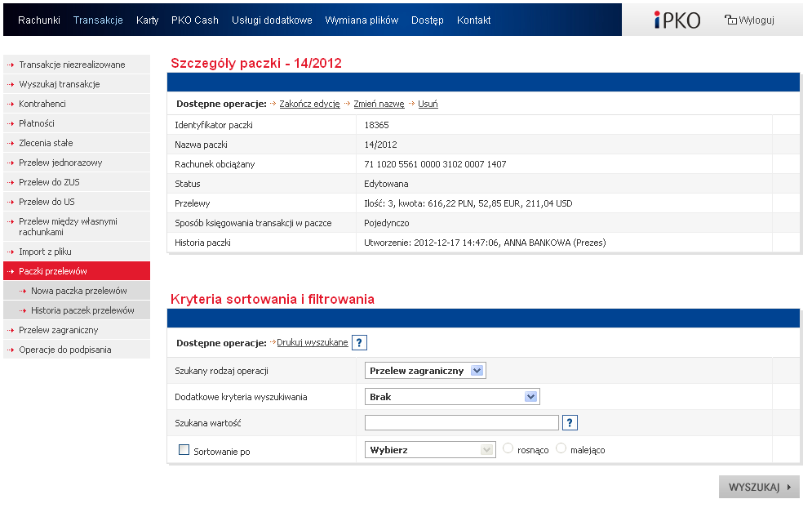
Task: Click package identifier value 18365
Action: (376, 125)
